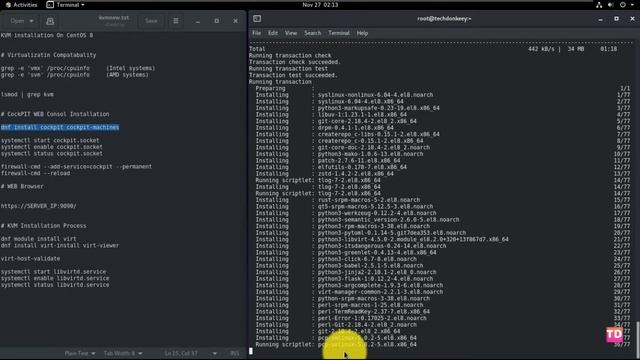Click the '# Virtualizatin Compatabality' heading line
Image resolution: width=640 pixels, height=360 pixels.
pyautogui.click(x=49, y=55)
